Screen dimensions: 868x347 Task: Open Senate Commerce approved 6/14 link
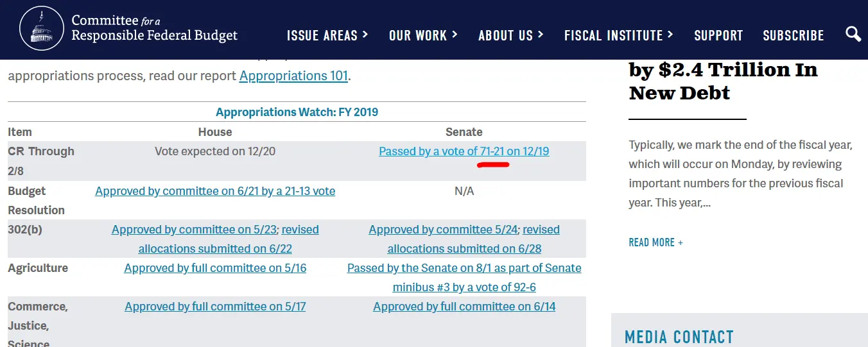click(464, 307)
